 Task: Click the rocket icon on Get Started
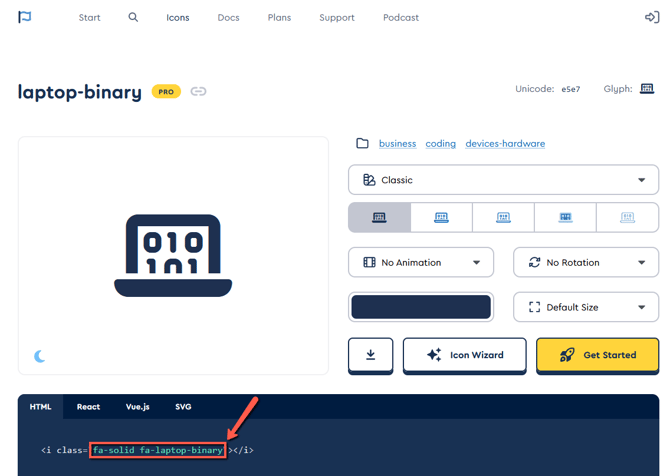pyautogui.click(x=567, y=355)
